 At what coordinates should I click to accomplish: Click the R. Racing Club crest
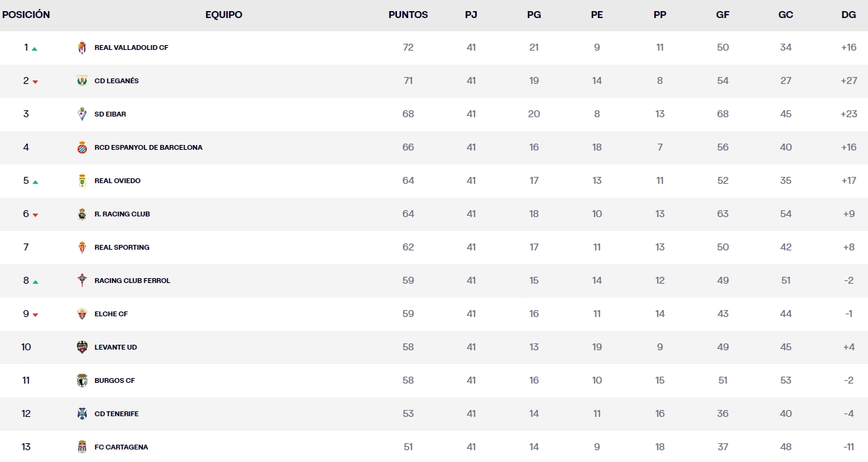click(x=83, y=214)
